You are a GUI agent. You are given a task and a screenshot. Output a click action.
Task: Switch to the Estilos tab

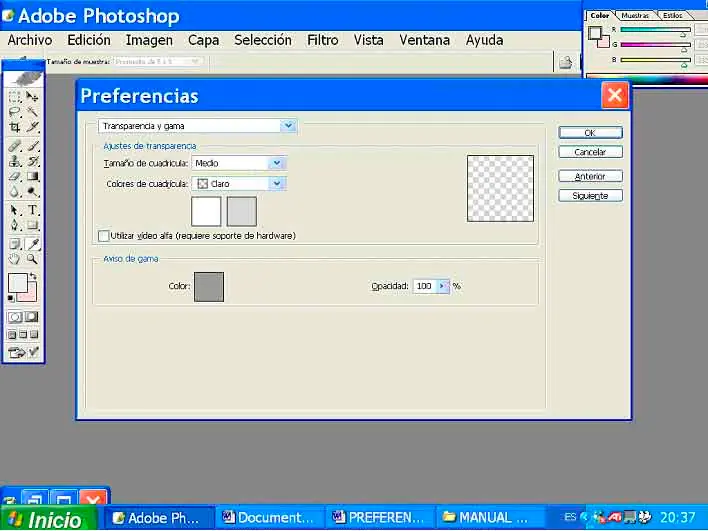click(x=672, y=15)
